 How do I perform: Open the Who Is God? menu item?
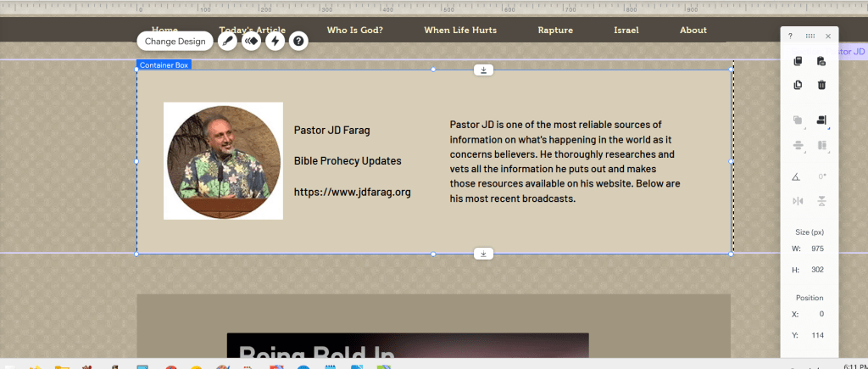pyautogui.click(x=354, y=31)
